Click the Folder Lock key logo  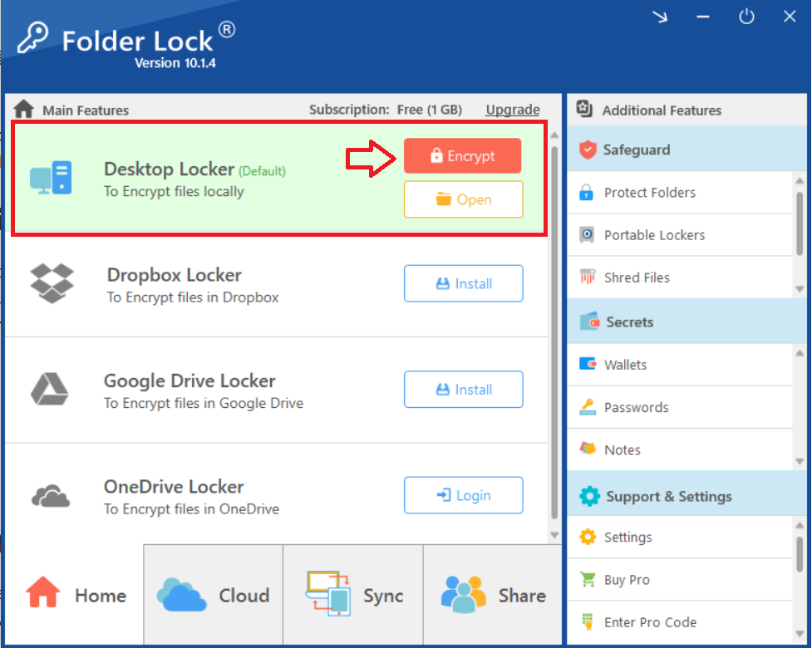coord(32,37)
